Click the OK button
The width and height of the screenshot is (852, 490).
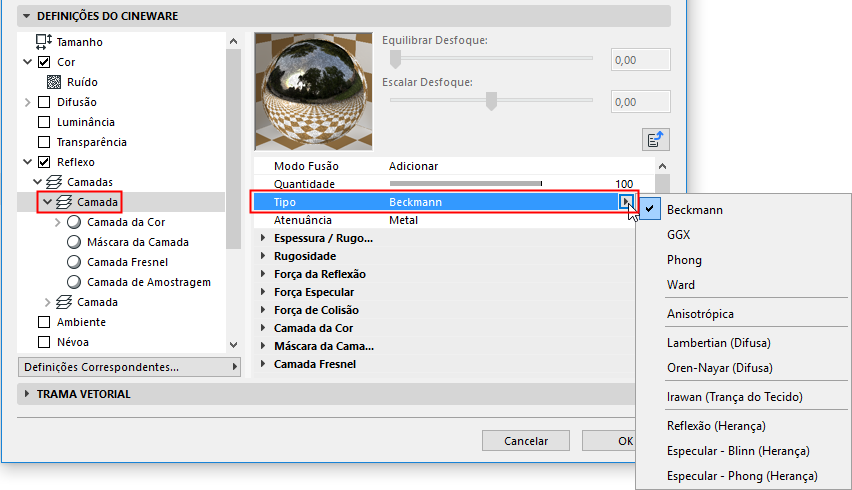[x=609, y=441]
